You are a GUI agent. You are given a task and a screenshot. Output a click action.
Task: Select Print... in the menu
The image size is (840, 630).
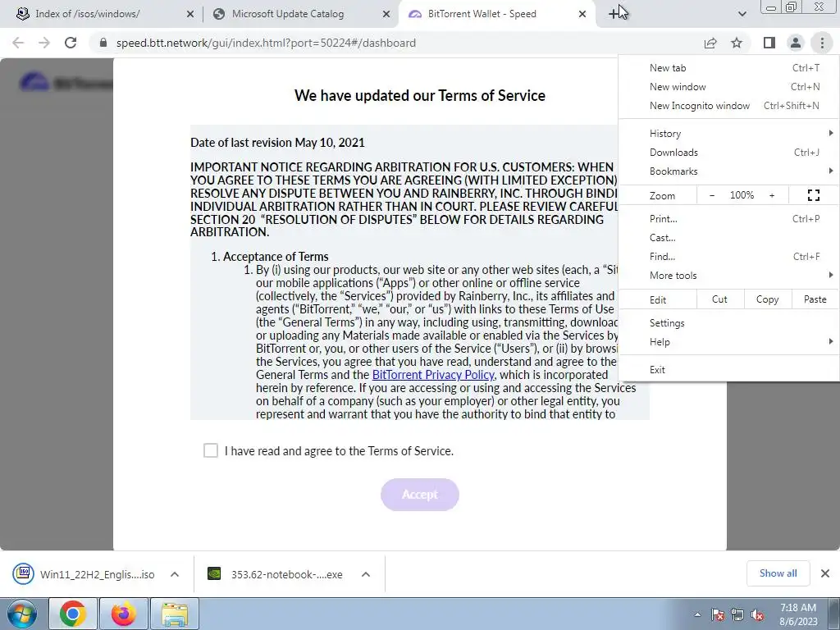(729, 218)
